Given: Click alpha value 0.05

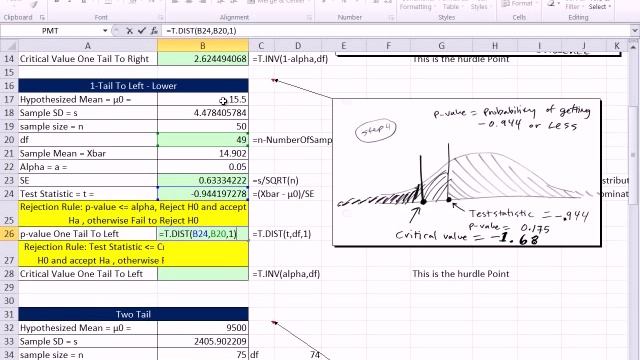Looking at the screenshot, I should [x=203, y=167].
